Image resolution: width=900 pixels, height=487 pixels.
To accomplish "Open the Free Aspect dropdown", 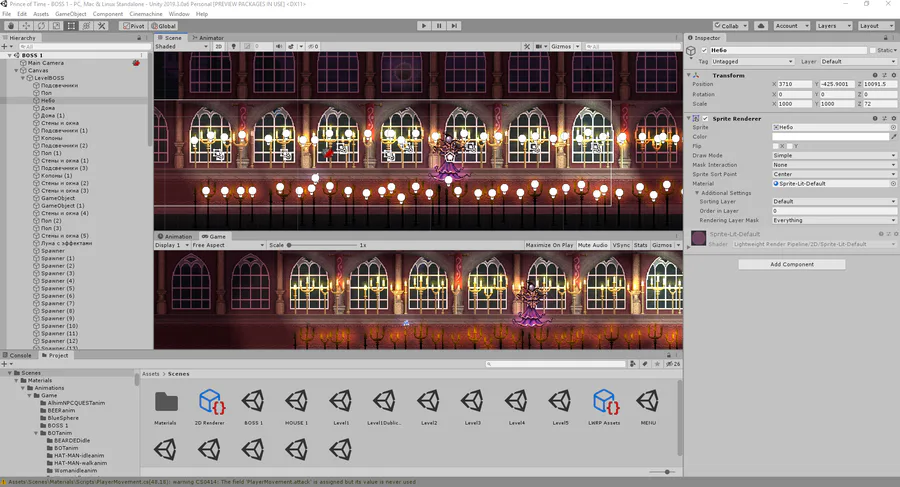I will tap(228, 245).
